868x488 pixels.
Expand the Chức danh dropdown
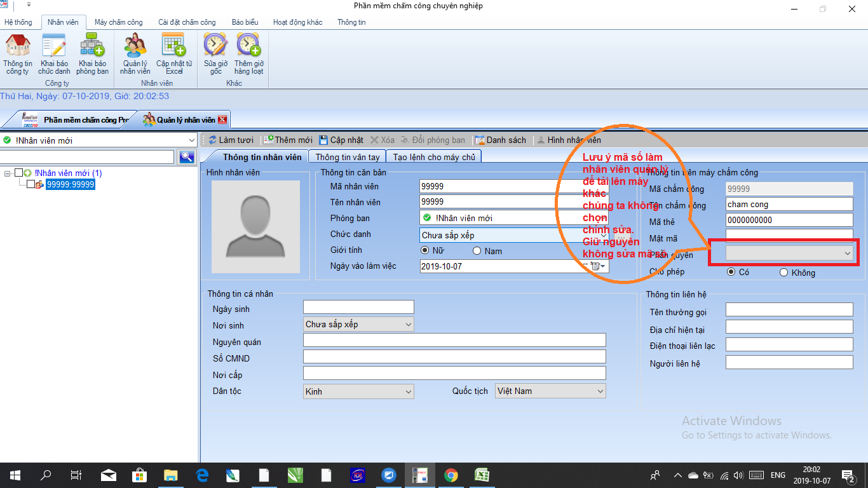click(604, 235)
